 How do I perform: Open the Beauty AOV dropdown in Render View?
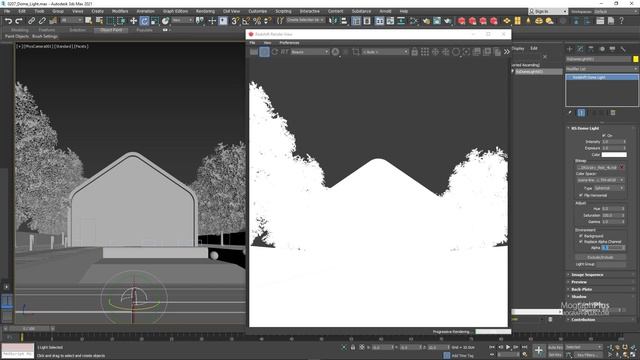(x=310, y=52)
